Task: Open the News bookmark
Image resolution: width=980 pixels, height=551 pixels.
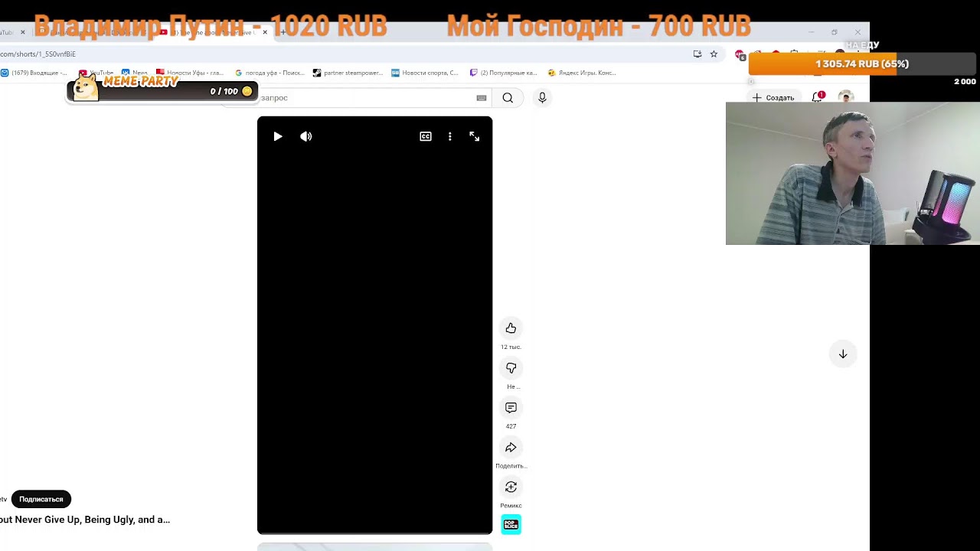Action: (135, 73)
